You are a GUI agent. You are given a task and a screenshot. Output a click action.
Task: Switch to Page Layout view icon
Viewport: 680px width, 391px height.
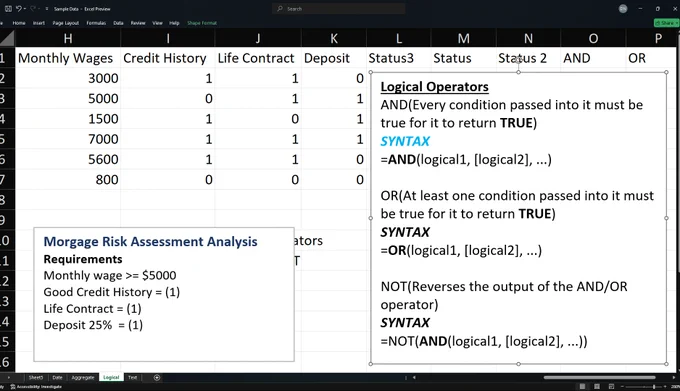click(x=597, y=386)
